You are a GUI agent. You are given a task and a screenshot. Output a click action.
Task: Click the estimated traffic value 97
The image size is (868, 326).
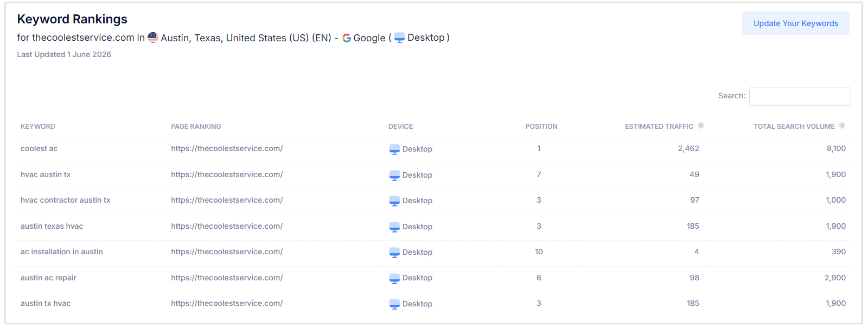[x=694, y=200]
